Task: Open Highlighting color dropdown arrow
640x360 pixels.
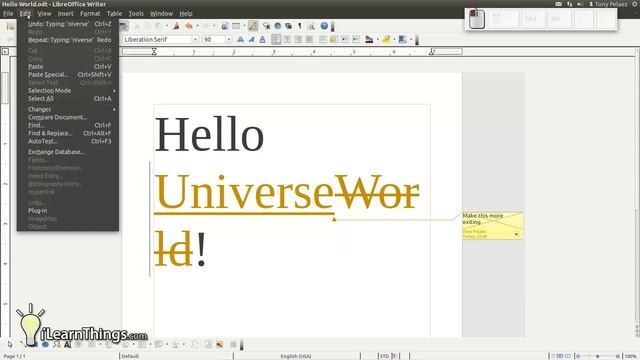Action: pyautogui.click(x=394, y=40)
